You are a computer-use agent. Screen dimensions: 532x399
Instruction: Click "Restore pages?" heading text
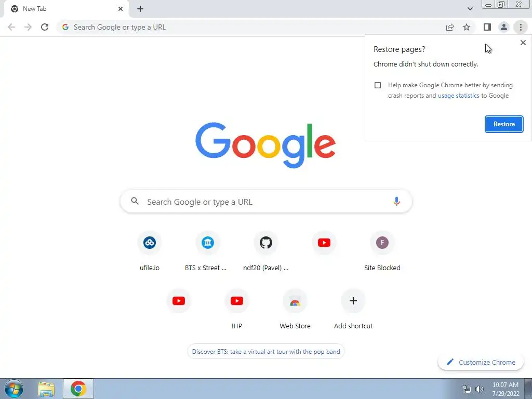(399, 49)
